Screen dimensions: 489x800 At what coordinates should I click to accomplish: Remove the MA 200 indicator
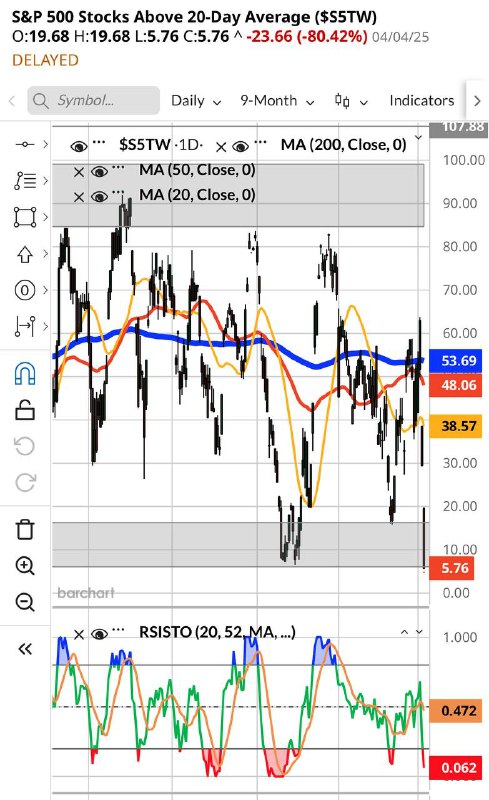click(221, 147)
